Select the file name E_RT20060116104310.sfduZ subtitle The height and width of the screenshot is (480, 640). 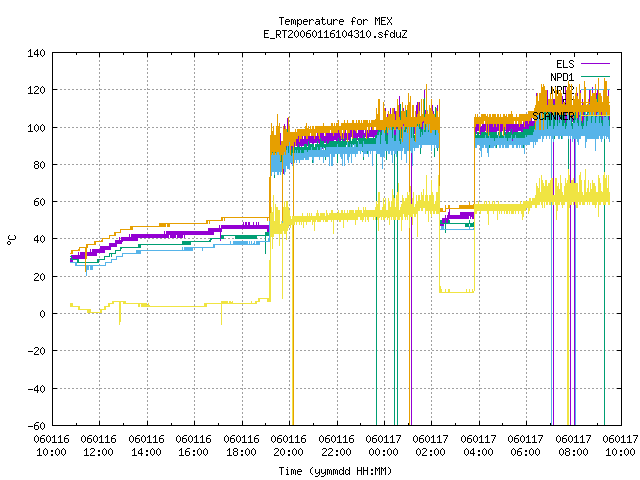click(335, 34)
